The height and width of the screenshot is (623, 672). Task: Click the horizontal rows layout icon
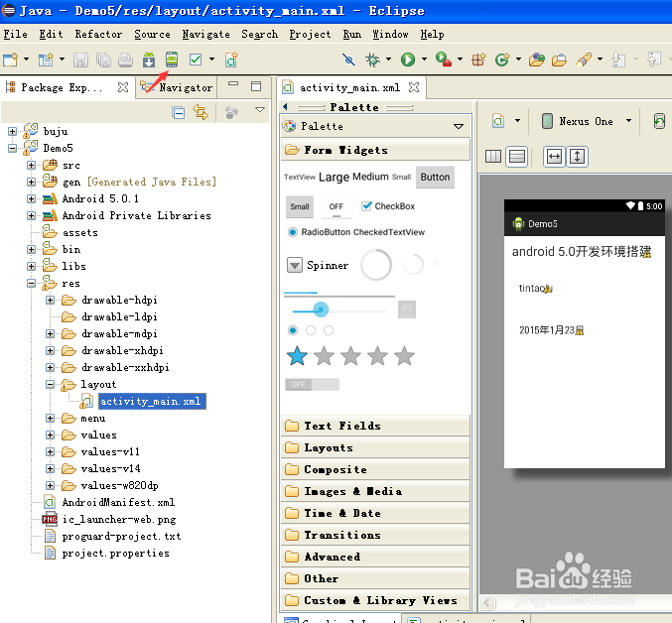(516, 157)
